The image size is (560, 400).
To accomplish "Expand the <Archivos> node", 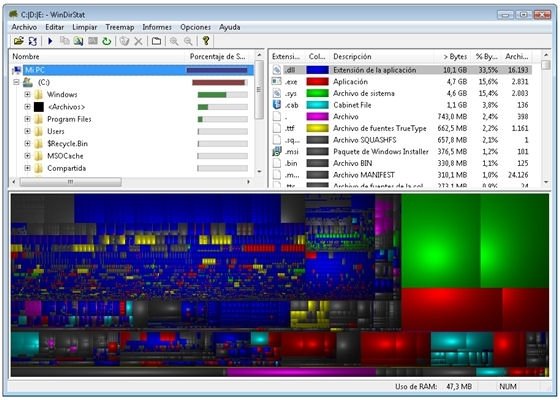I will click(28, 107).
